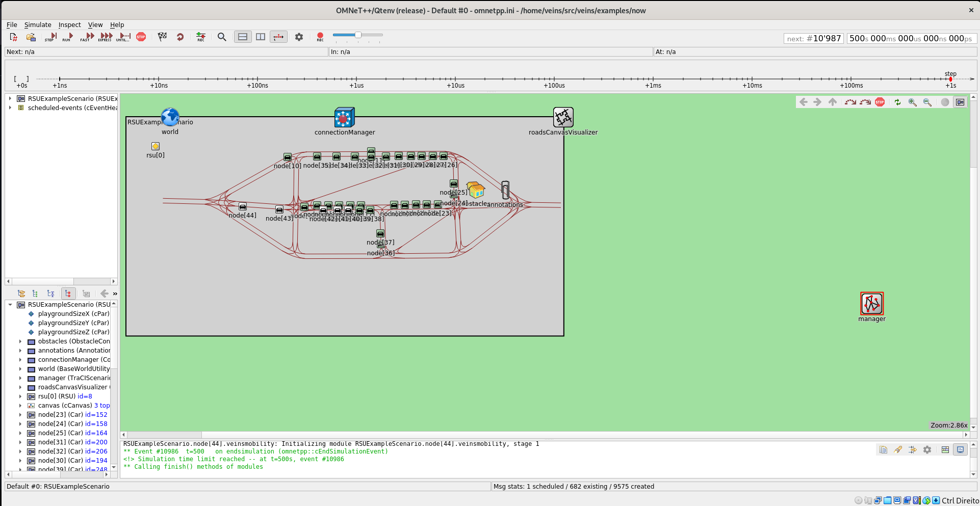Click the rsu[0] module on the canvas
980x506 pixels.
pyautogui.click(x=155, y=146)
